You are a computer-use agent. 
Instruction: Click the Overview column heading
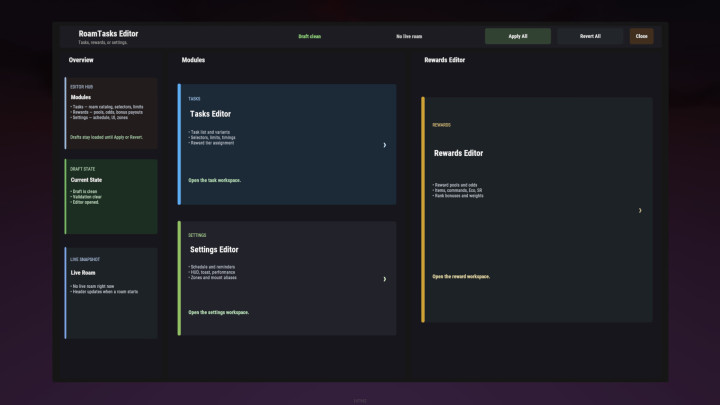pos(81,60)
